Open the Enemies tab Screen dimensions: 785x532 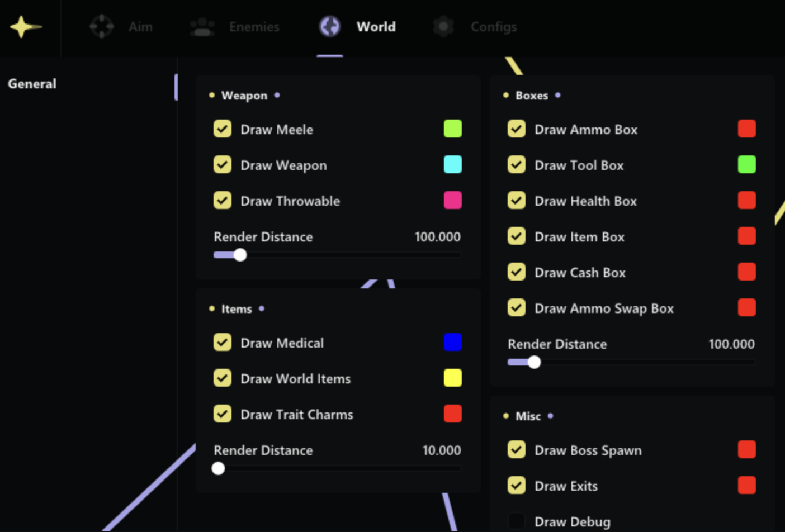[254, 27]
